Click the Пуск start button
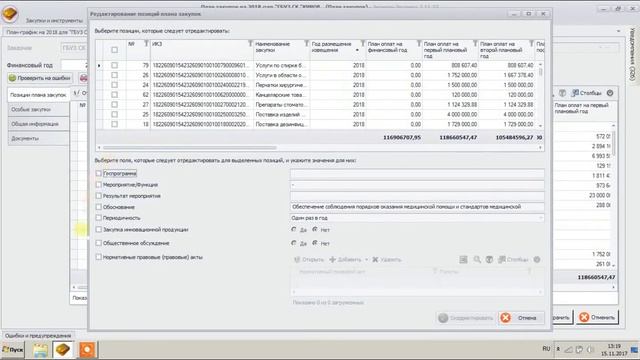Viewport: 640px width, 360px height. coord(12,350)
